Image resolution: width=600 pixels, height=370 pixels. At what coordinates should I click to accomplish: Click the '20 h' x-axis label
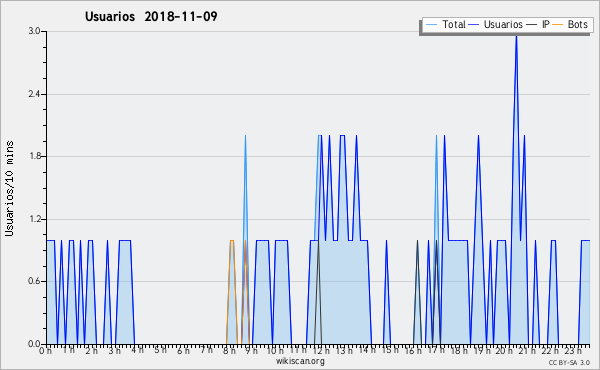pos(504,351)
